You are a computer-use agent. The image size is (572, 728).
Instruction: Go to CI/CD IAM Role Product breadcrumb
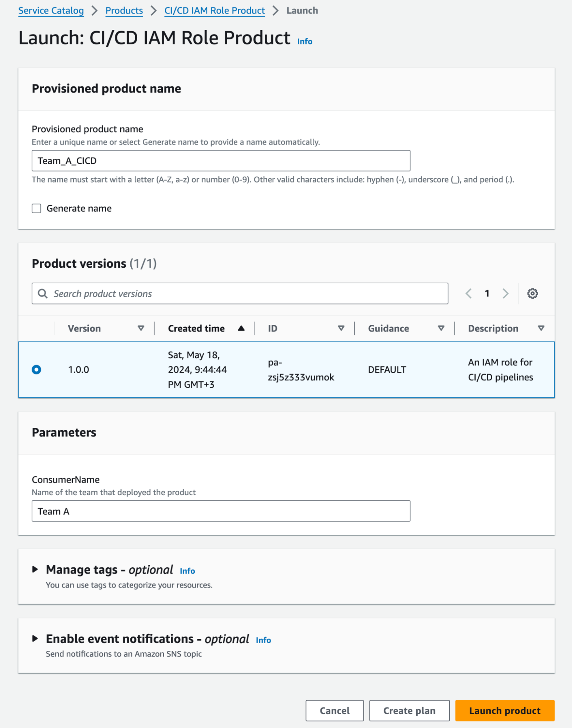click(214, 11)
